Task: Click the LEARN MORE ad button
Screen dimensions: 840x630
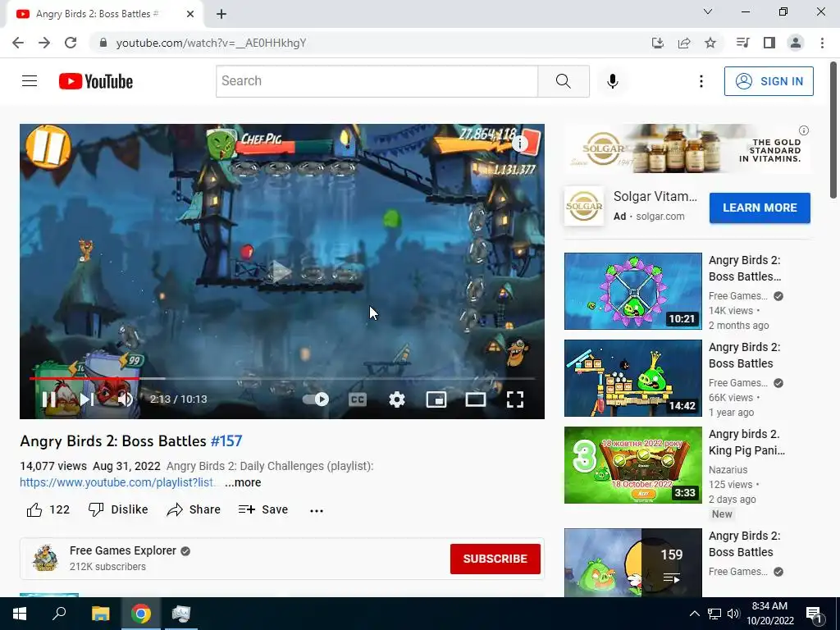Action: (x=760, y=208)
